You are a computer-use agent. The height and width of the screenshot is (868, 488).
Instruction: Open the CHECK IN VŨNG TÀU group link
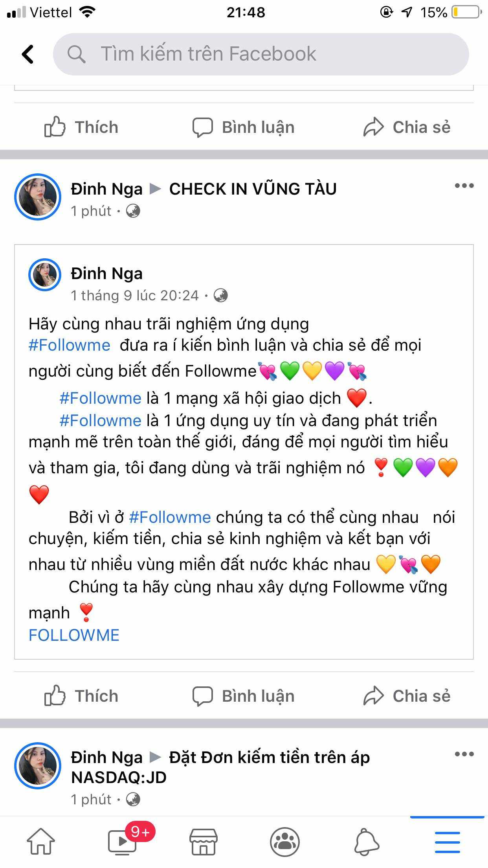[x=253, y=189]
